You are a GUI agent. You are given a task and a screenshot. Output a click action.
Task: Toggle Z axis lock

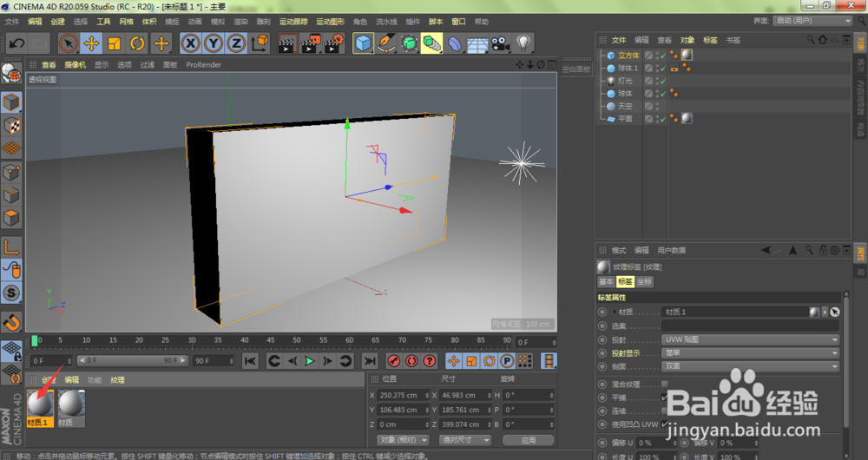236,43
